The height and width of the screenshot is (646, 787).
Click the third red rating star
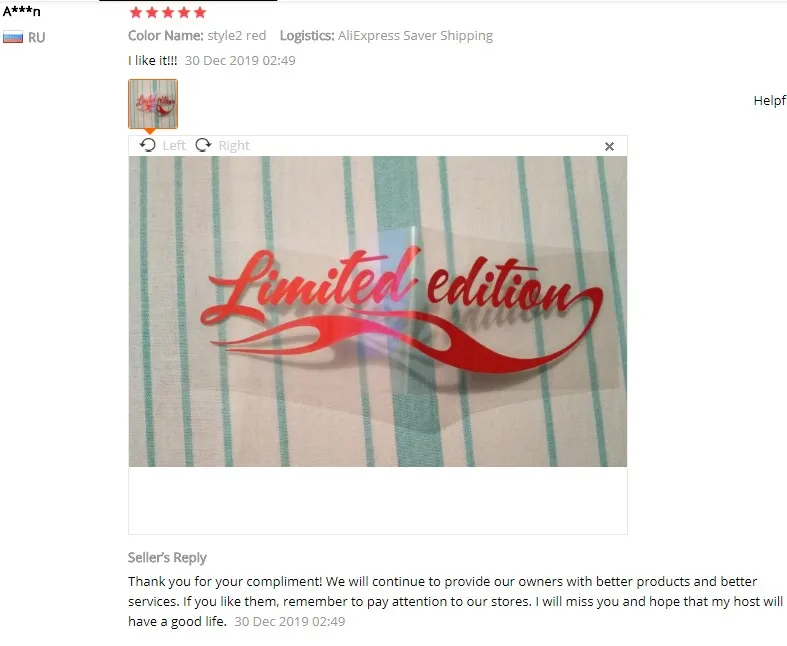[168, 13]
